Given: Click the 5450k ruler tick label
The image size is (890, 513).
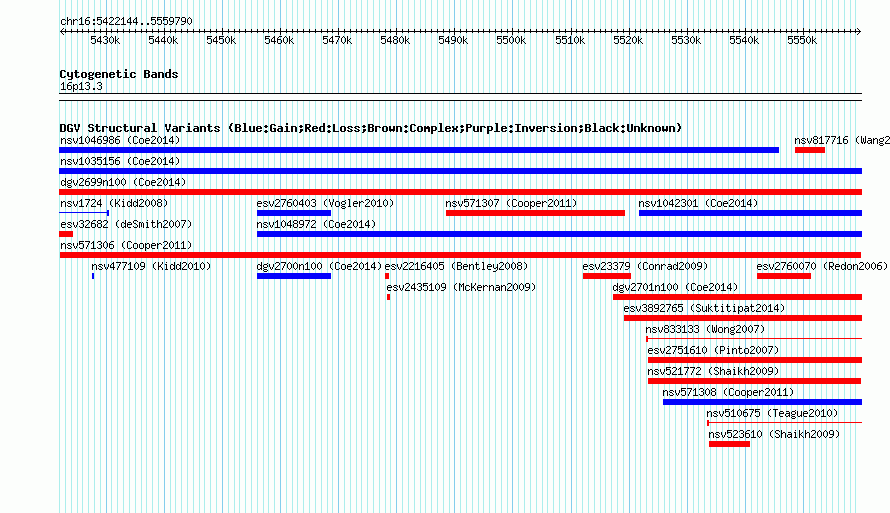Looking at the screenshot, I should click(x=221, y=40).
